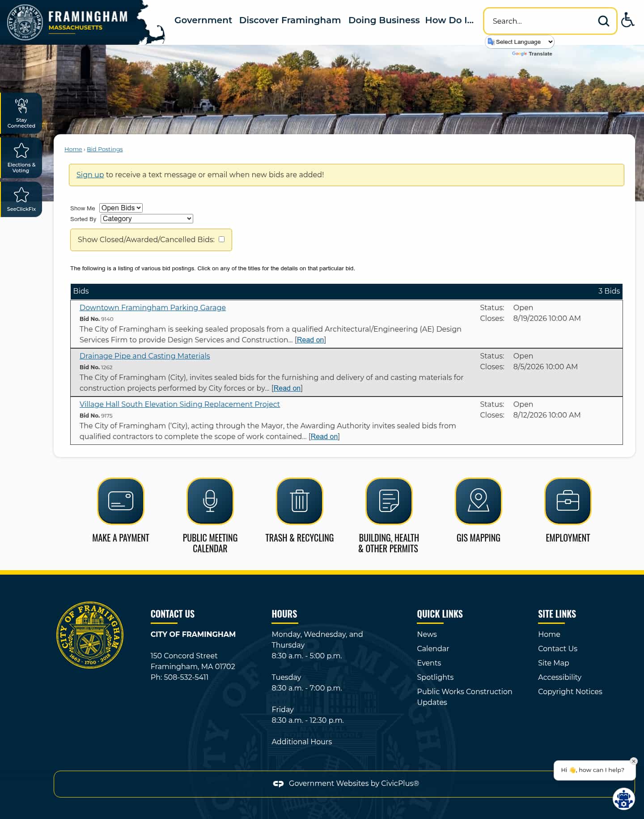Click the Trash & Recycling label
The height and width of the screenshot is (819, 644).
click(x=300, y=538)
